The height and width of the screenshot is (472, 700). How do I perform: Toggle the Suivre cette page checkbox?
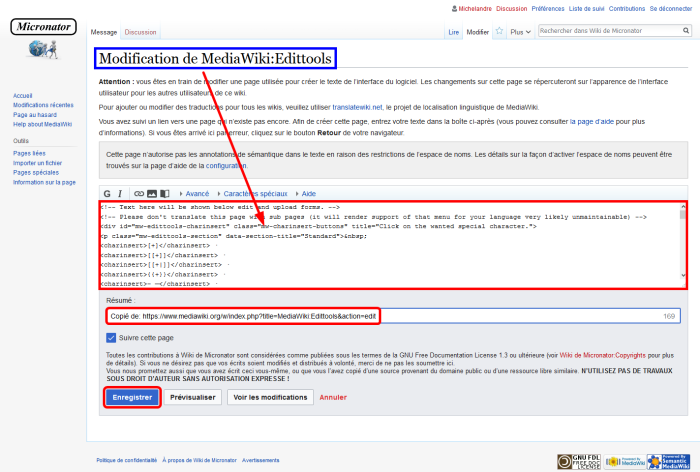tap(111, 338)
